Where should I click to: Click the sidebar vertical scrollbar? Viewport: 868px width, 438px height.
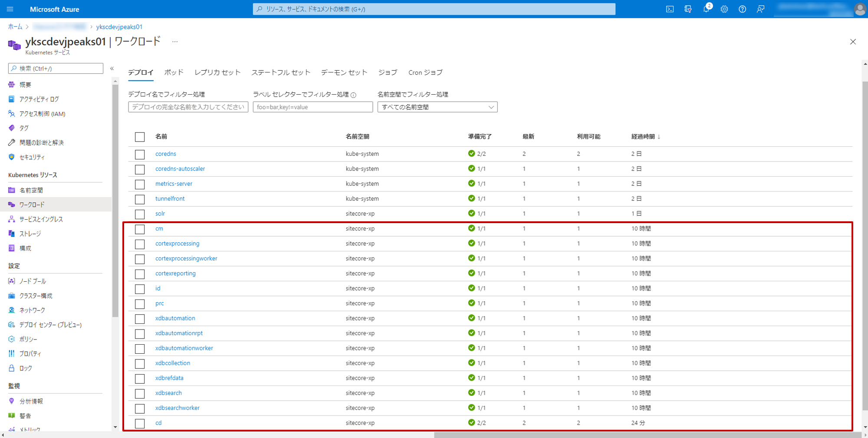tap(115, 201)
